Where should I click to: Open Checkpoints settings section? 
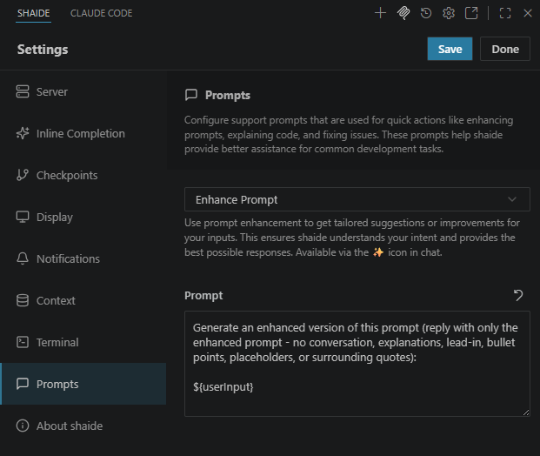coord(83,175)
